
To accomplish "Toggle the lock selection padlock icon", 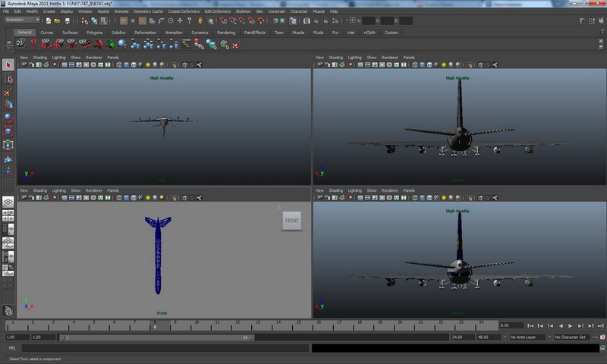I will click(x=200, y=20).
